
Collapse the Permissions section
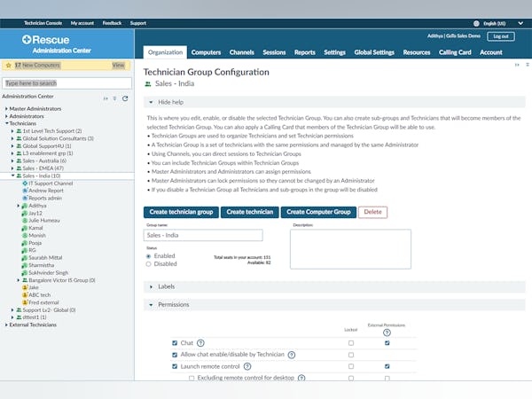coord(151,305)
